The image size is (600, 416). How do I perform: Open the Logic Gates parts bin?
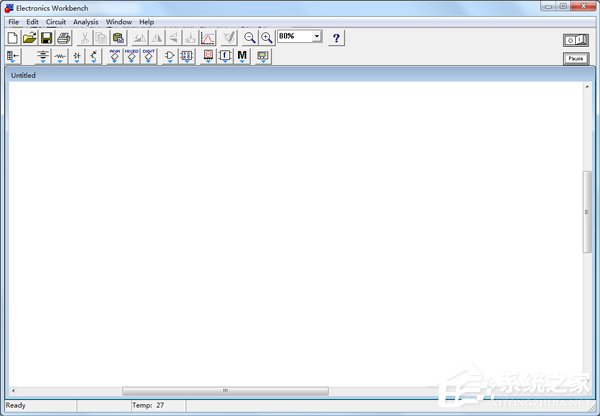coord(170,56)
